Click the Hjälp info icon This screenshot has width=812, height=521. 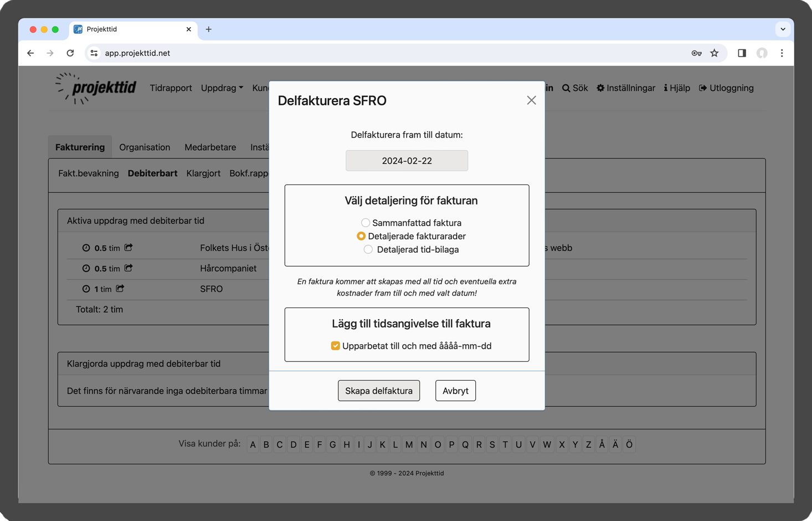(666, 88)
